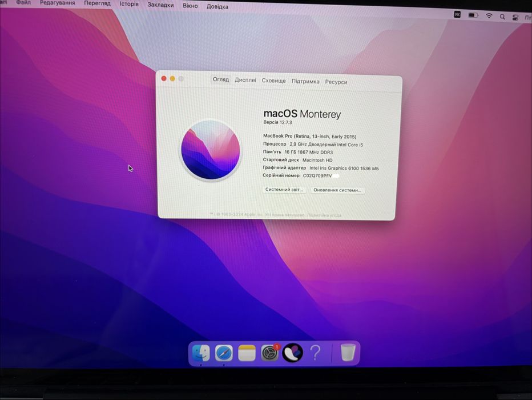The height and width of the screenshot is (400, 532).
Task: Click the Wi-Fi status icon
Action: 489,15
